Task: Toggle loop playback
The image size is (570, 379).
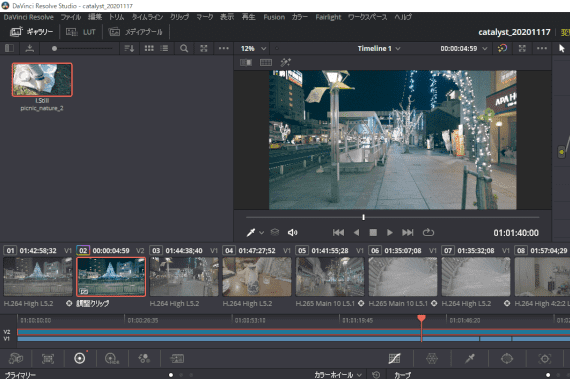Action: coord(428,232)
